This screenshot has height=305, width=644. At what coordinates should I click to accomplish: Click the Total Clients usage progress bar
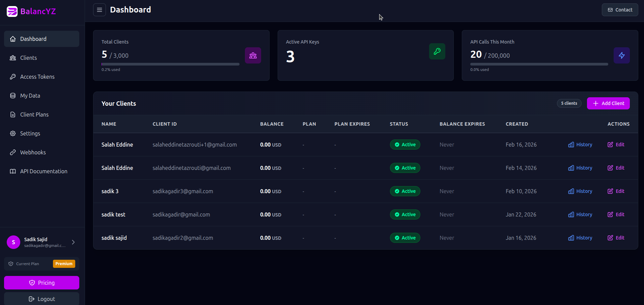(170, 64)
